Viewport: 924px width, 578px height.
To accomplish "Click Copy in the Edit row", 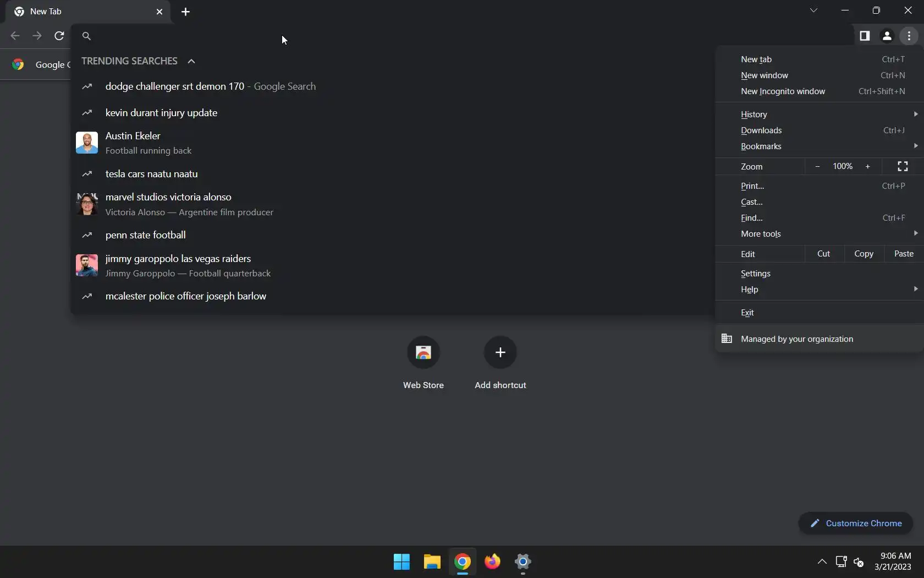I will pyautogui.click(x=864, y=254).
